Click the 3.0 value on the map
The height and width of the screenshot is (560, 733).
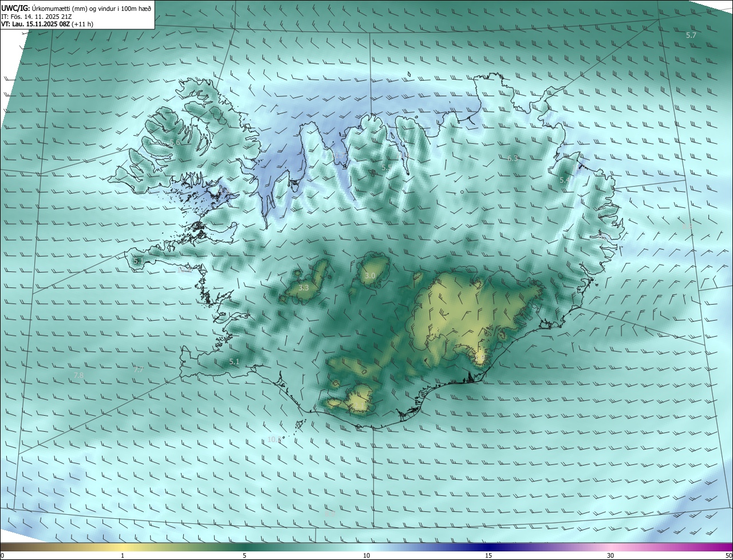[370, 276]
